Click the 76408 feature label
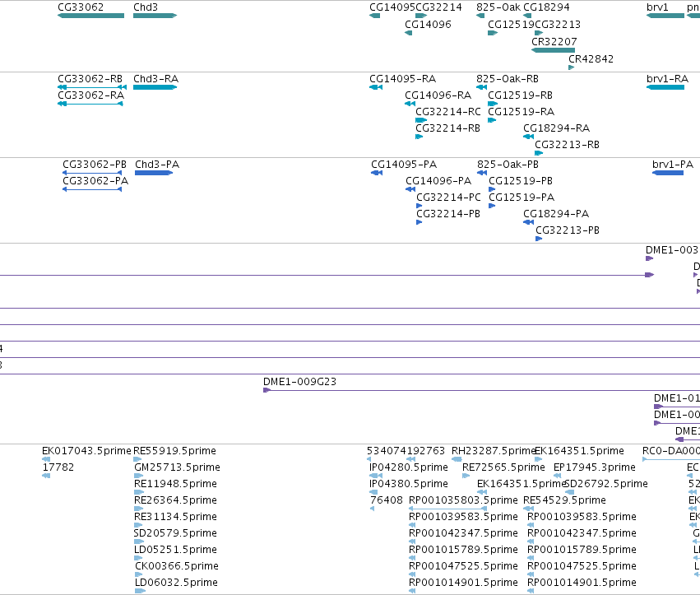 pos(387,500)
